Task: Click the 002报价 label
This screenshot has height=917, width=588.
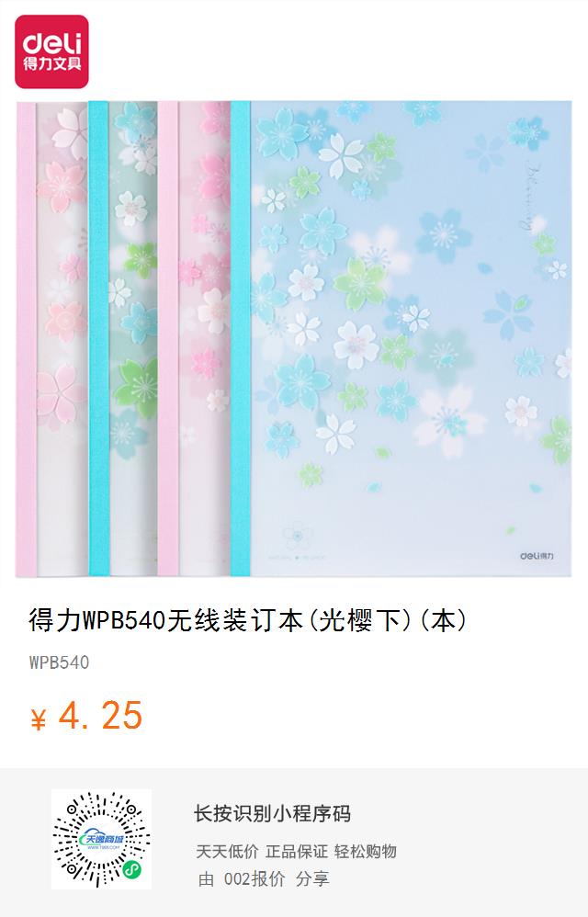Action: [x=254, y=879]
